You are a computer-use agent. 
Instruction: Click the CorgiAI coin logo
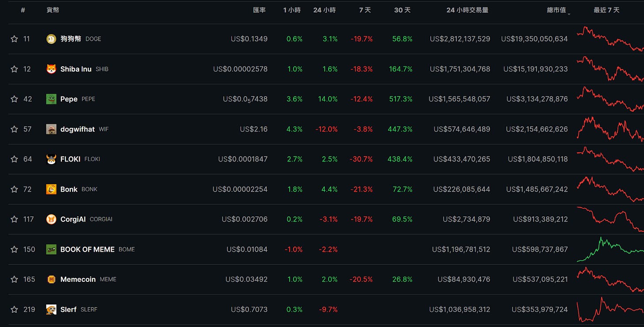tap(51, 219)
